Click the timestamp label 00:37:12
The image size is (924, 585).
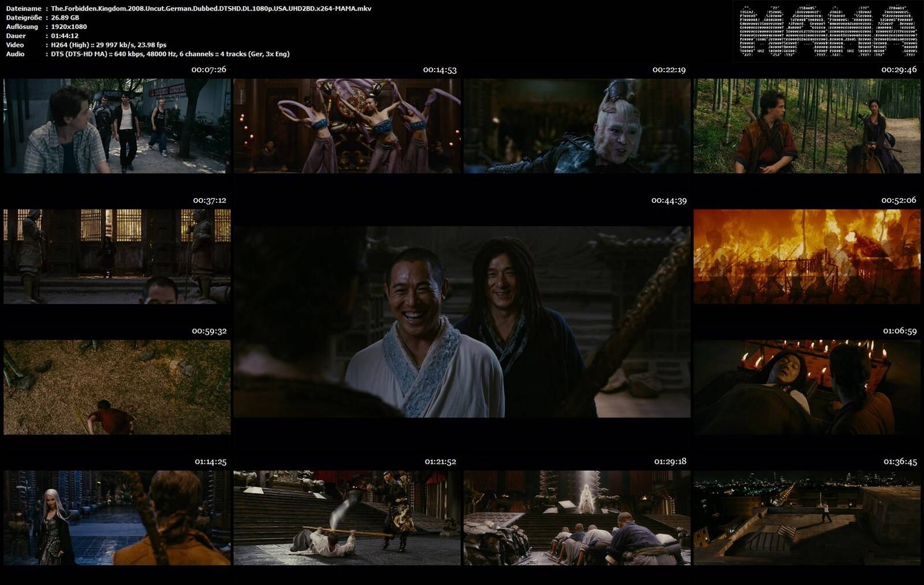(x=210, y=200)
